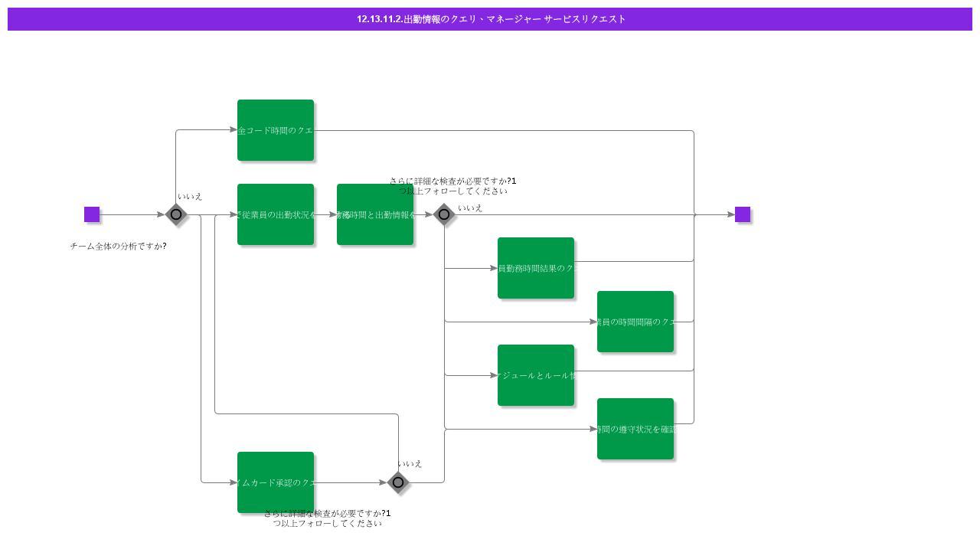Select the gateway above 'チーム全体の分析ですか?'

click(176, 214)
